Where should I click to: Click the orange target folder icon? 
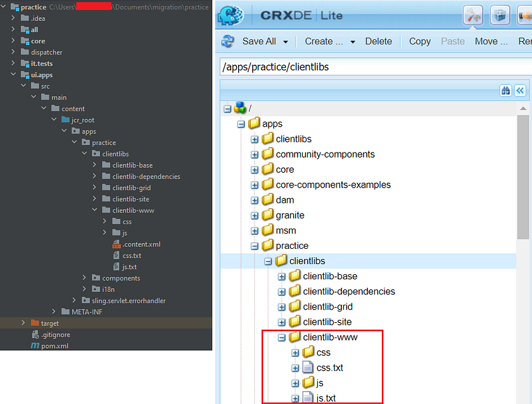click(x=35, y=322)
